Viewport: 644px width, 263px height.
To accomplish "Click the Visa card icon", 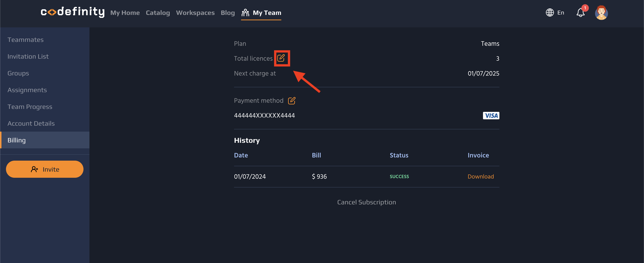I will 491,115.
